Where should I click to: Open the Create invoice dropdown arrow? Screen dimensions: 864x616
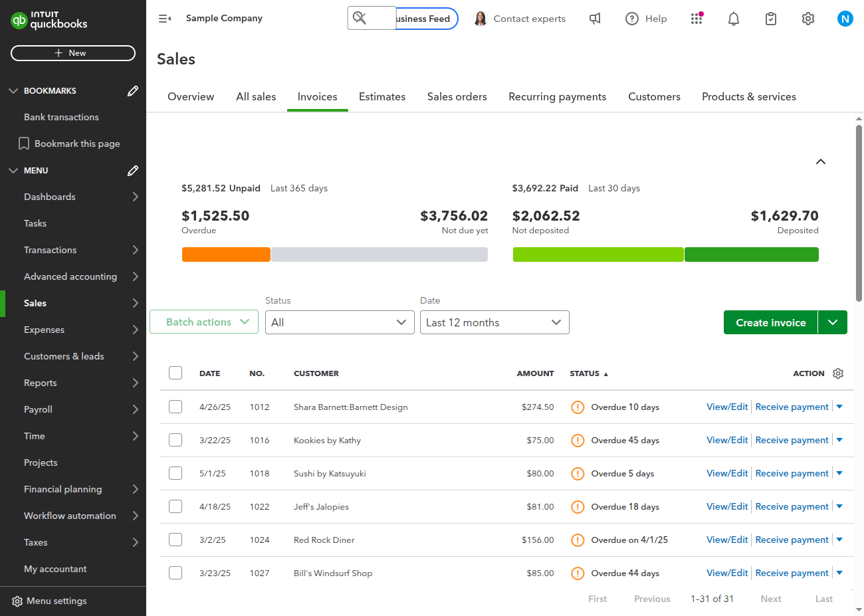[833, 322]
